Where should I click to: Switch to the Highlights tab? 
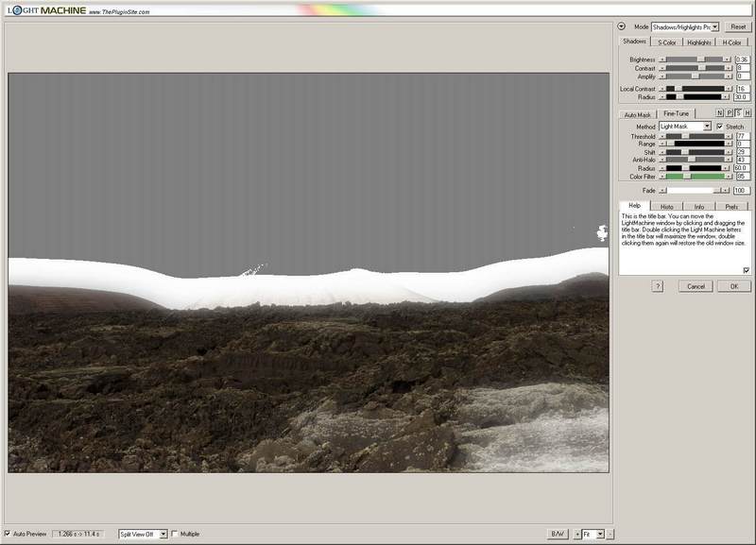pyautogui.click(x=698, y=43)
